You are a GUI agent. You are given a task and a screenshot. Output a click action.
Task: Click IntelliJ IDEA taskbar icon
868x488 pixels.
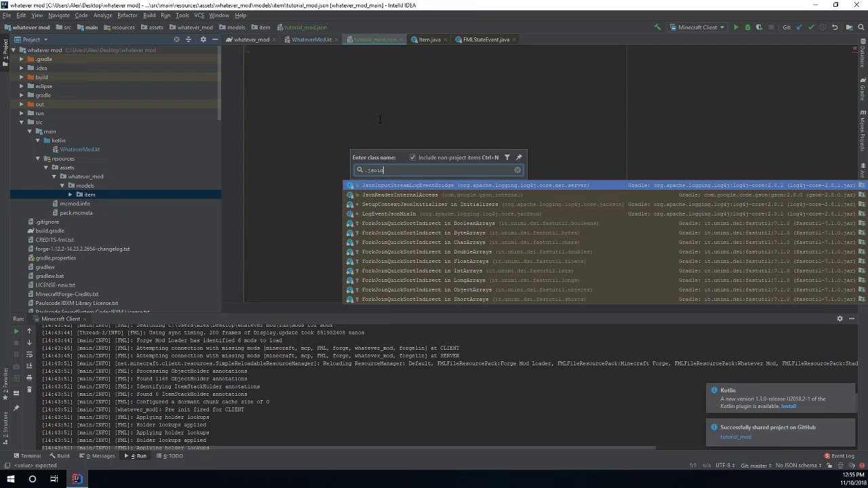(77, 479)
